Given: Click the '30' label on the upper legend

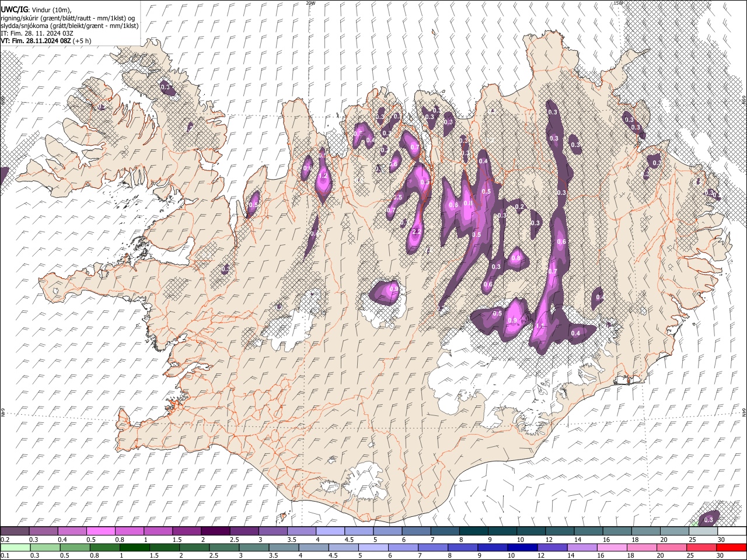Looking at the screenshot, I should (x=721, y=540).
